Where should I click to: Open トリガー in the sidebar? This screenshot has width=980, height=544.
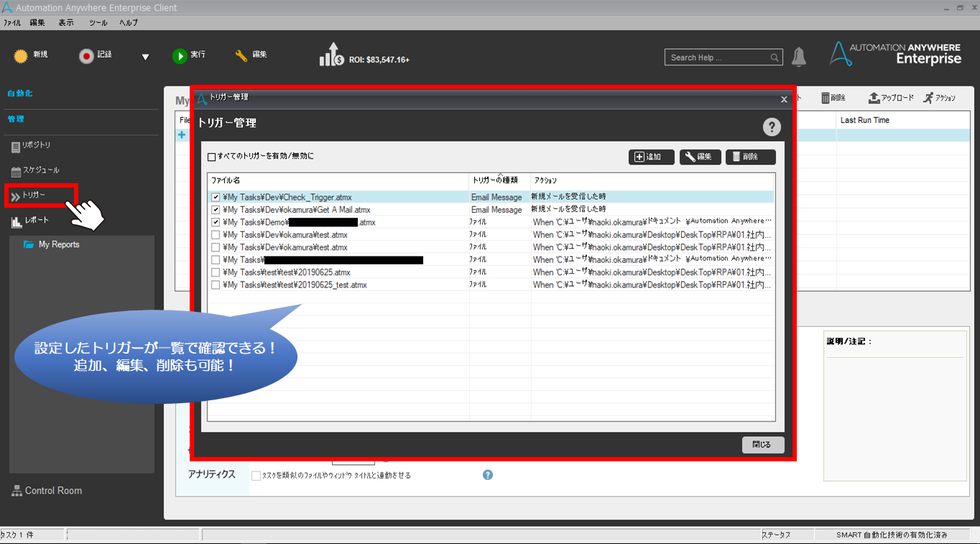click(29, 195)
